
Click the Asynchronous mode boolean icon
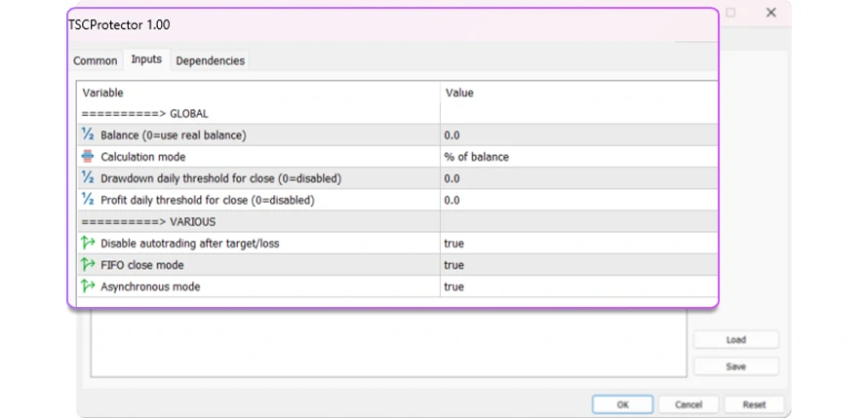click(88, 286)
